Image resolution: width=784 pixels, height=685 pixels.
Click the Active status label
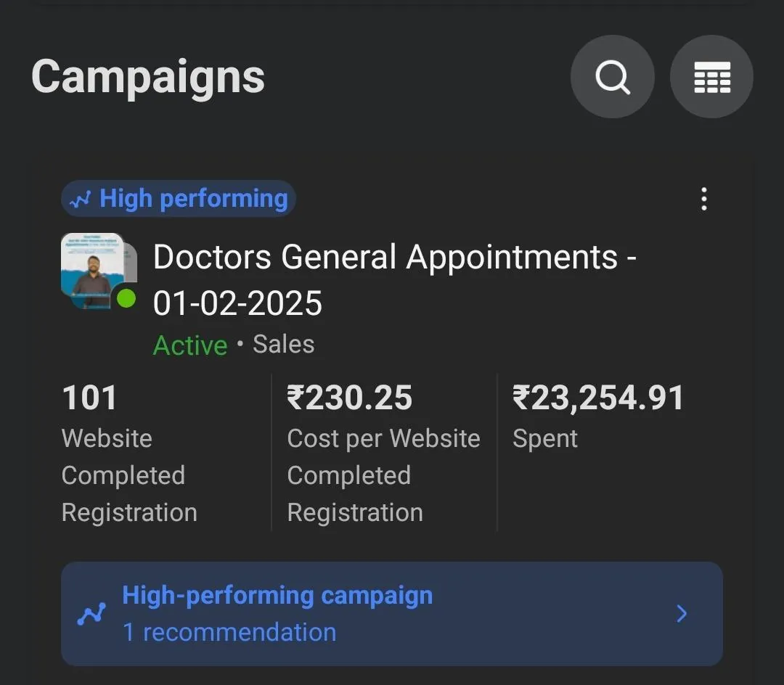[x=190, y=345]
